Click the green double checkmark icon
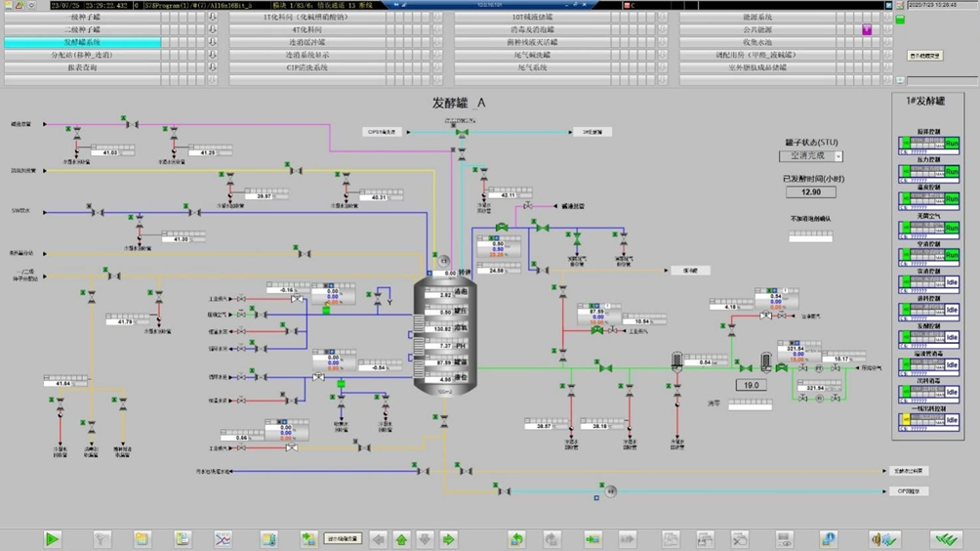Image resolution: width=980 pixels, height=551 pixels. tap(944, 539)
